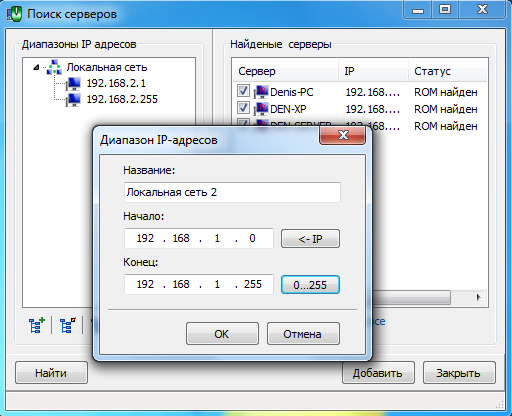Click the DEN-XP server name

tap(288, 109)
